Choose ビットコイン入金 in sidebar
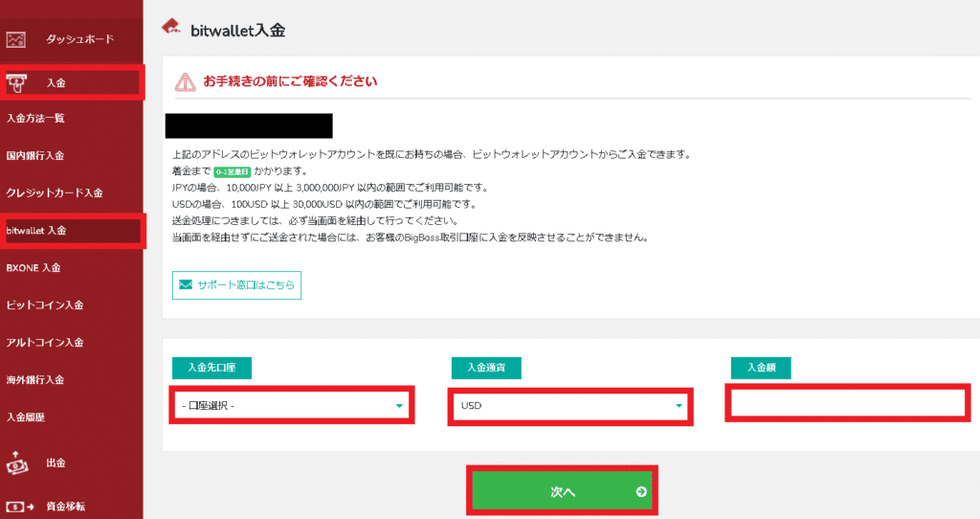Image resolution: width=980 pixels, height=519 pixels. coord(45,305)
